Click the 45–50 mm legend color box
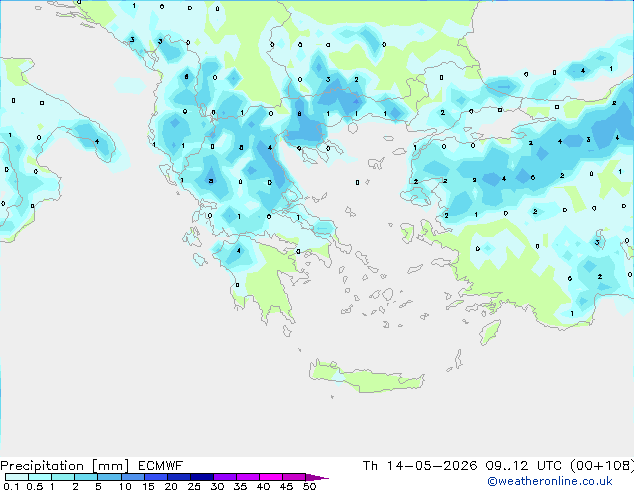634x490 pixels. tap(294, 477)
